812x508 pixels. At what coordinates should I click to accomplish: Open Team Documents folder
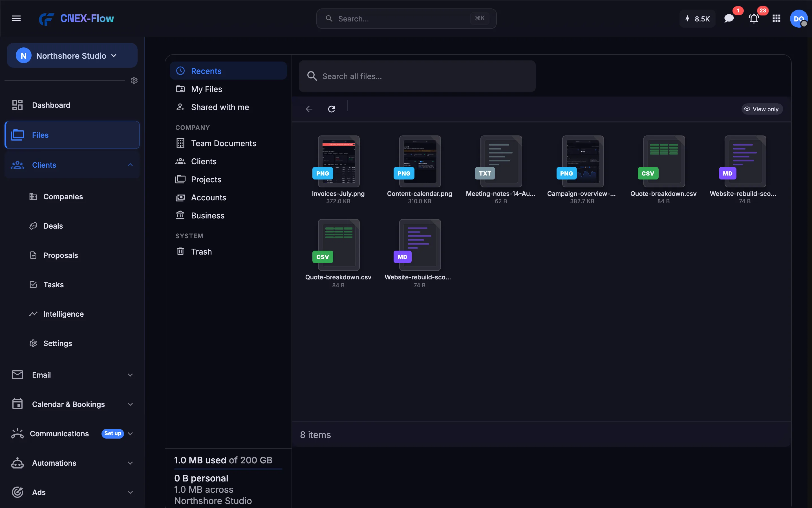[x=228, y=143]
